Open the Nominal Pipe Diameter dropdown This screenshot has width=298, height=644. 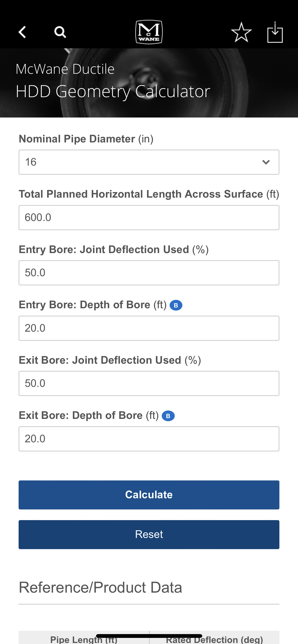pos(149,162)
